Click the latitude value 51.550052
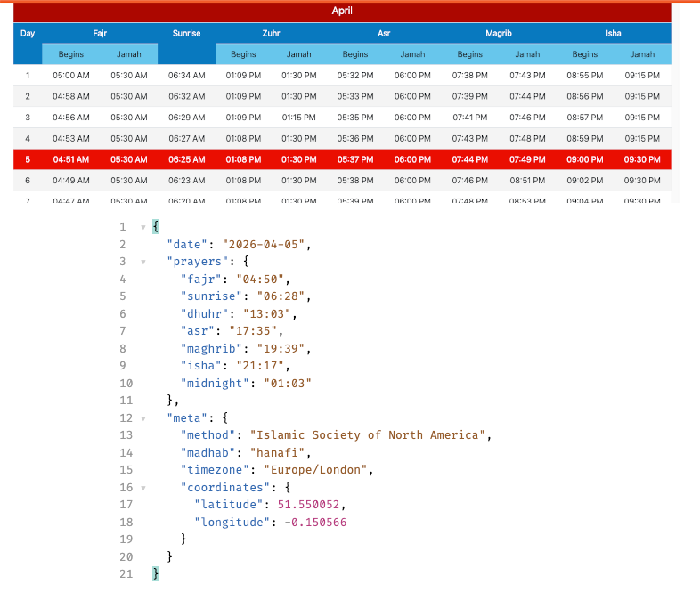 click(x=308, y=505)
